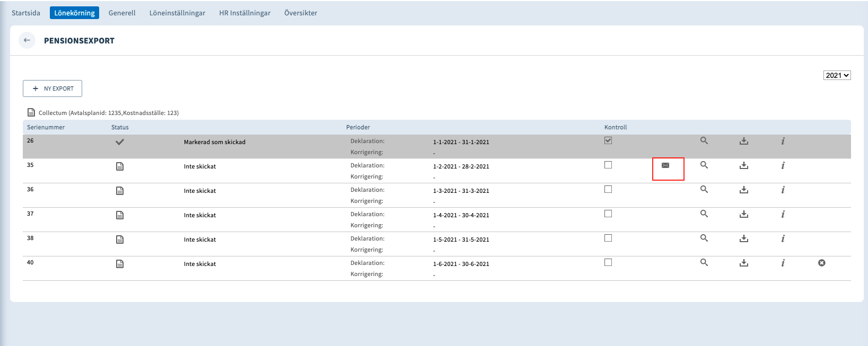Open HR Inställningar
Image resolution: width=868 pixels, height=346 pixels.
(245, 13)
